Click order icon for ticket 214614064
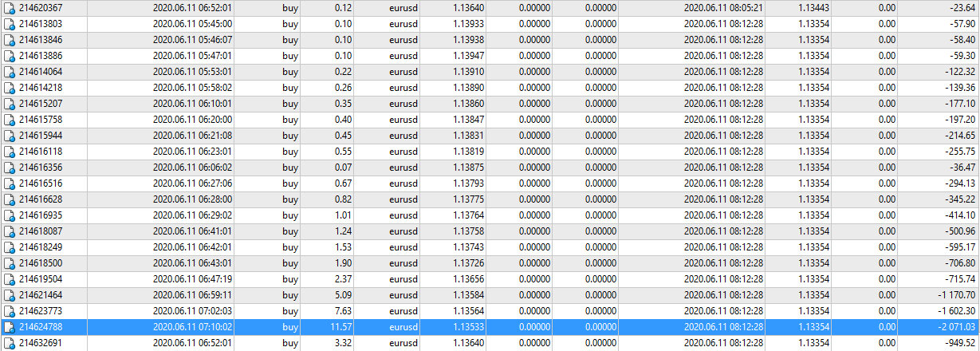The image size is (980, 351). tap(10, 72)
